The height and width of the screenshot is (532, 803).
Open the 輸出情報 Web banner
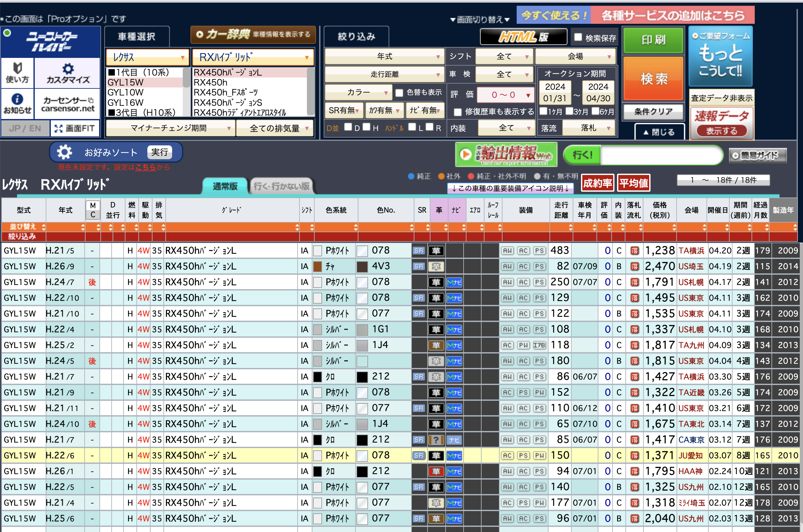coord(506,154)
